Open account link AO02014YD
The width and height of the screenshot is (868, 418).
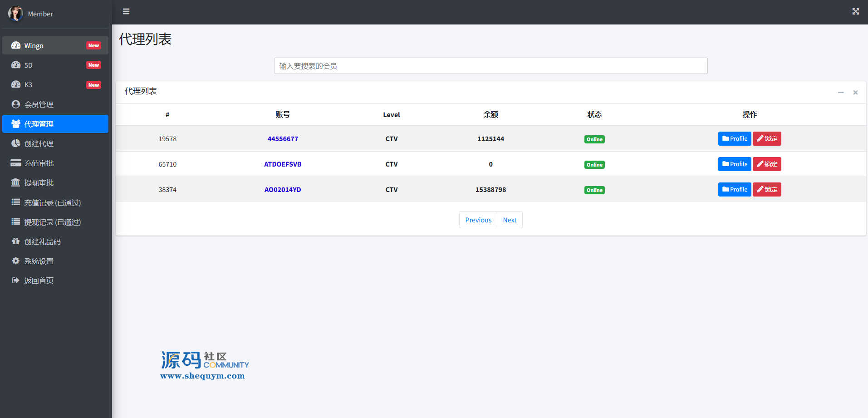tap(283, 190)
